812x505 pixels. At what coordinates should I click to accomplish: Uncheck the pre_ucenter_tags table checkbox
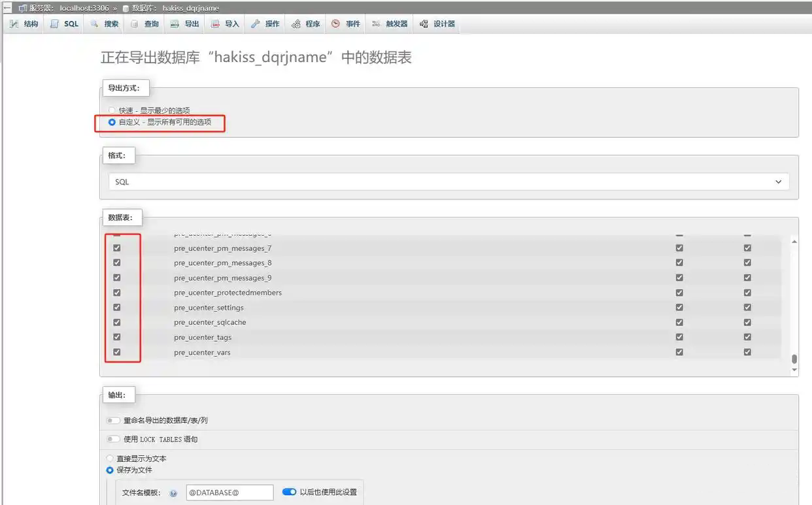[117, 337]
